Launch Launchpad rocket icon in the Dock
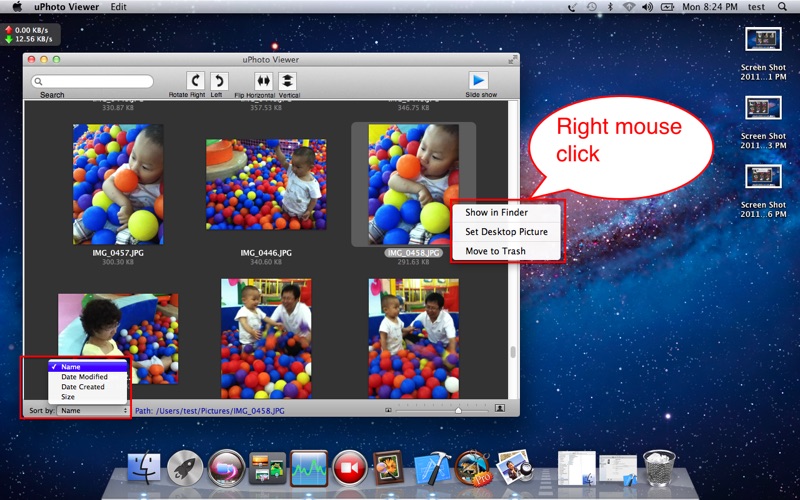The image size is (800, 500). (185, 468)
